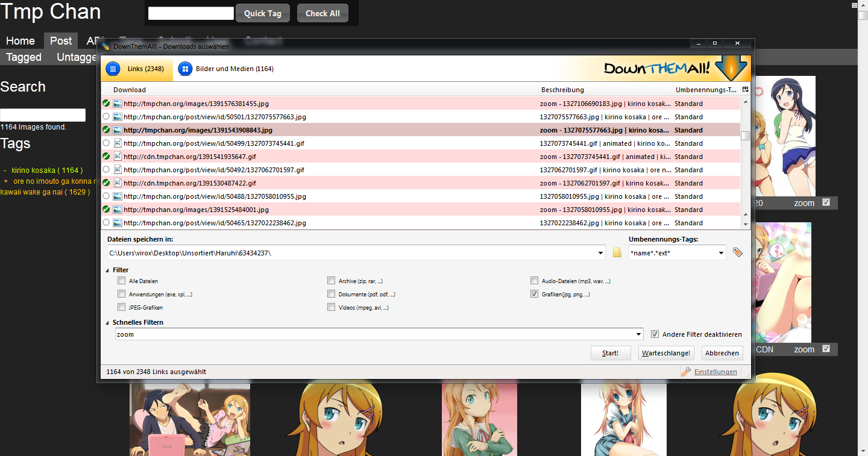The image size is (868, 456).
Task: Enable the Videos (mpeg, avi) filter
Action: pyautogui.click(x=331, y=307)
